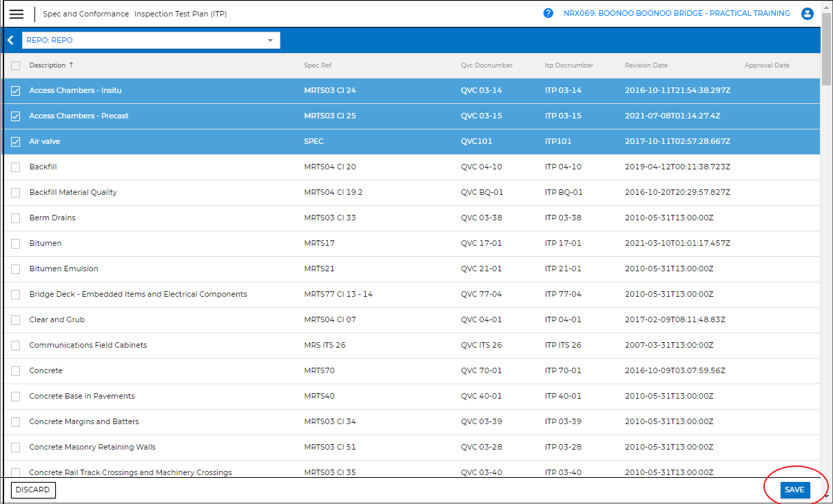This screenshot has width=833, height=504.
Task: Tick the Backfill row checkbox
Action: (x=16, y=167)
